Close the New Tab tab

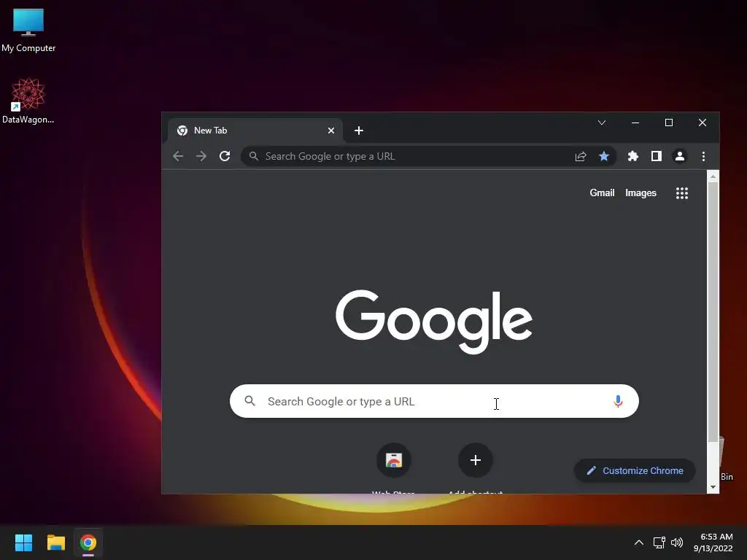[331, 131]
